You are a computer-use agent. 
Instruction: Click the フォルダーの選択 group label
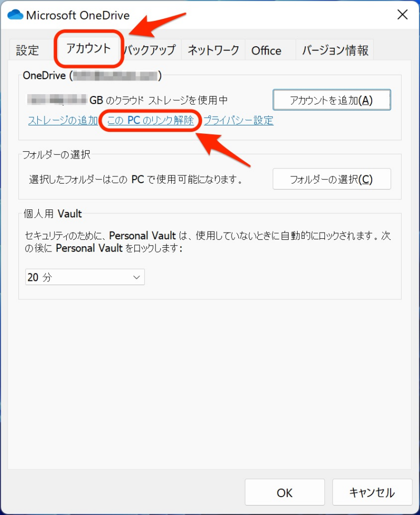tap(57, 154)
